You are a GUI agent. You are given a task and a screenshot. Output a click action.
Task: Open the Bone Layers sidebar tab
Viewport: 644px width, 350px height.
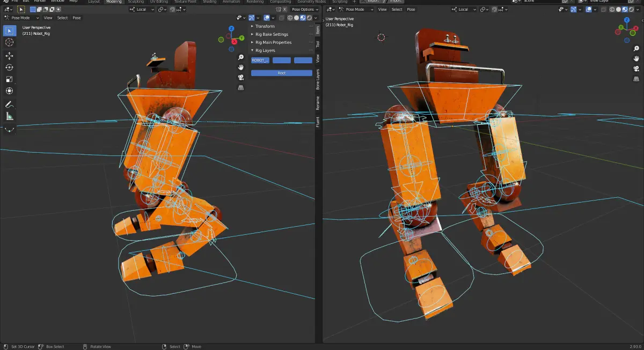coord(318,79)
